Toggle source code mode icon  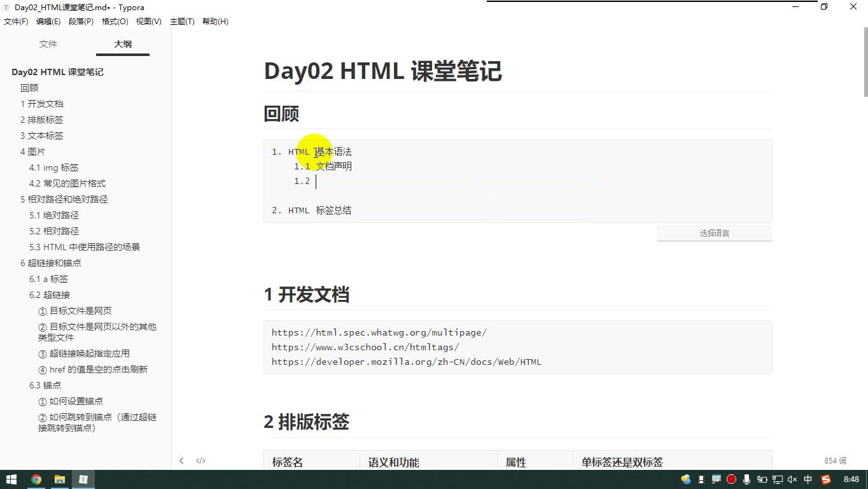point(200,460)
